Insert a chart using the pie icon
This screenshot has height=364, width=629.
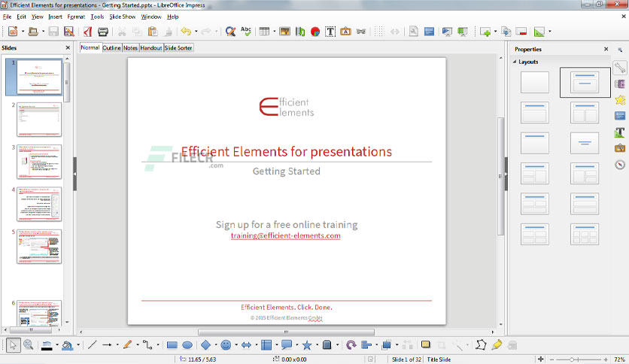(315, 32)
